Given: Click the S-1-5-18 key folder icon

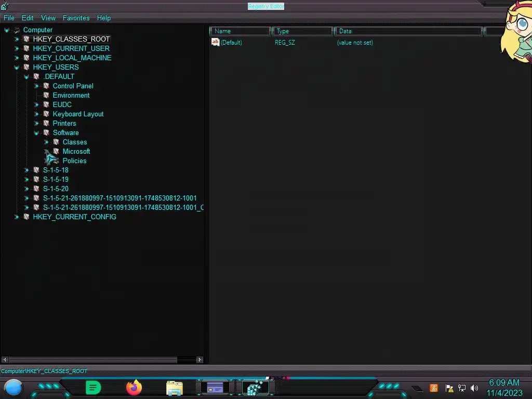Looking at the screenshot, I should coord(36,170).
